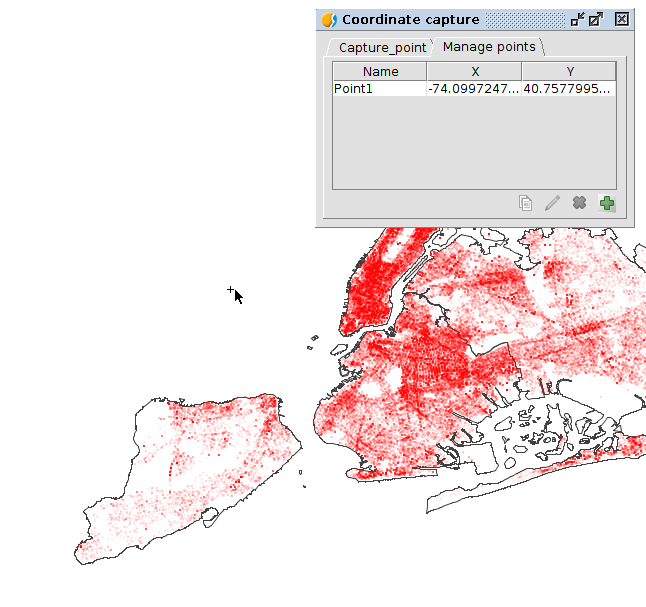Select the X value -74.0997247 cell
This screenshot has width=646, height=607.
click(474, 88)
